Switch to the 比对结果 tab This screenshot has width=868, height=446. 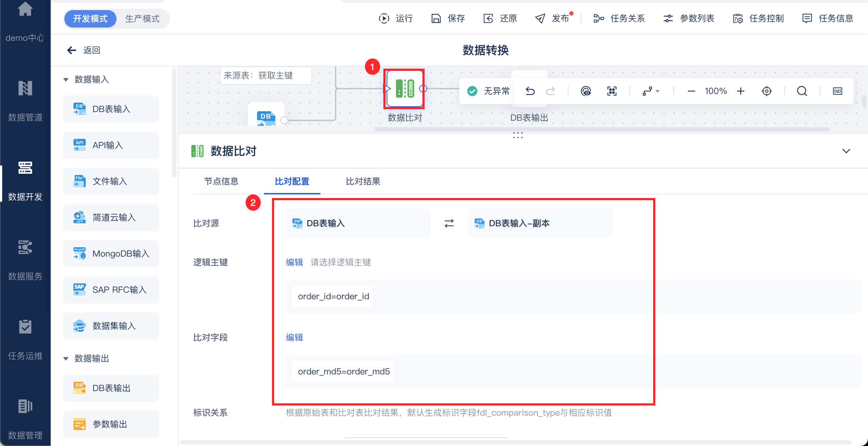point(363,181)
